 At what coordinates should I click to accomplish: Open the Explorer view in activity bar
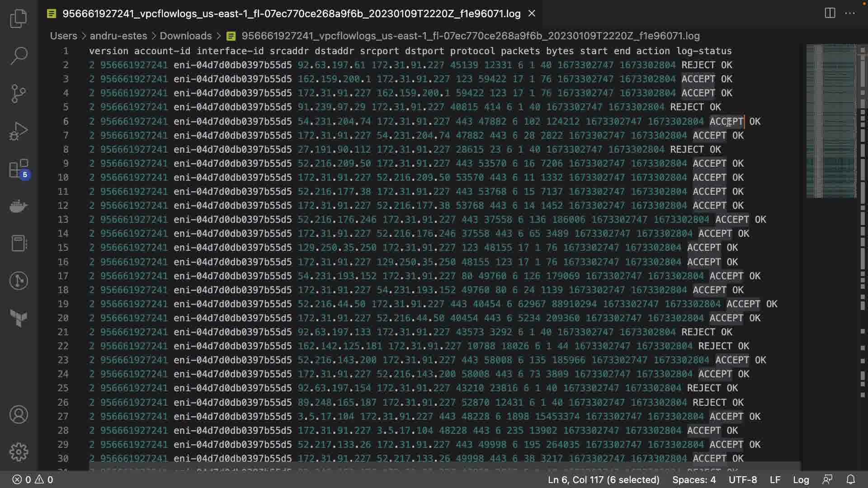[x=19, y=19]
